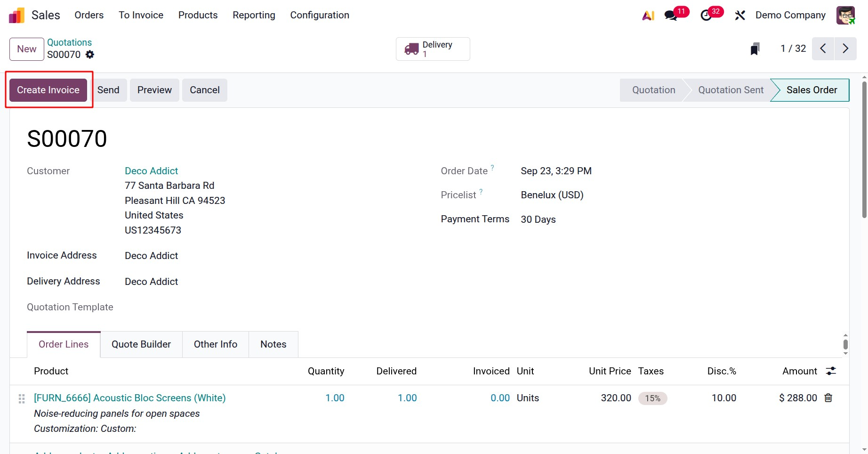
Task: Switch to the Quote Builder tab
Action: pyautogui.click(x=141, y=344)
